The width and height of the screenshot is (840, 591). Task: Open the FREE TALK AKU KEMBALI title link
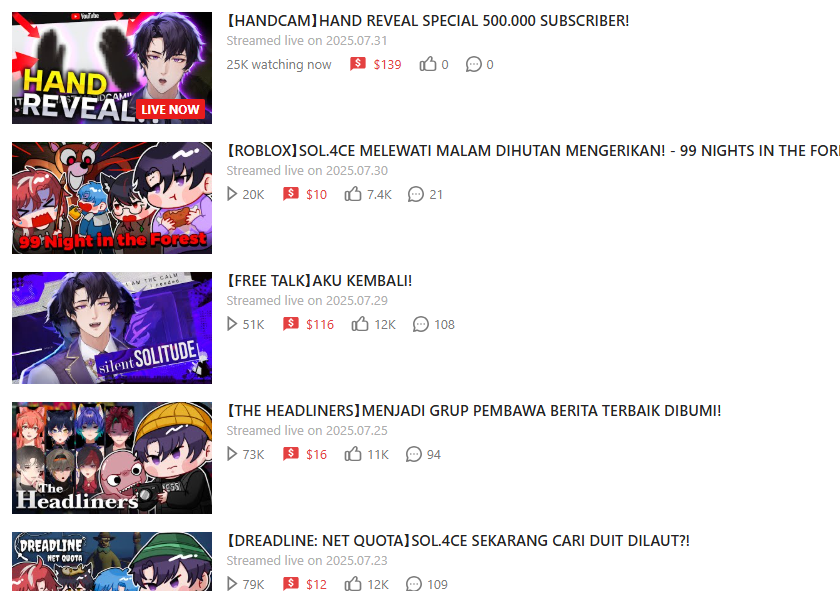click(x=319, y=281)
